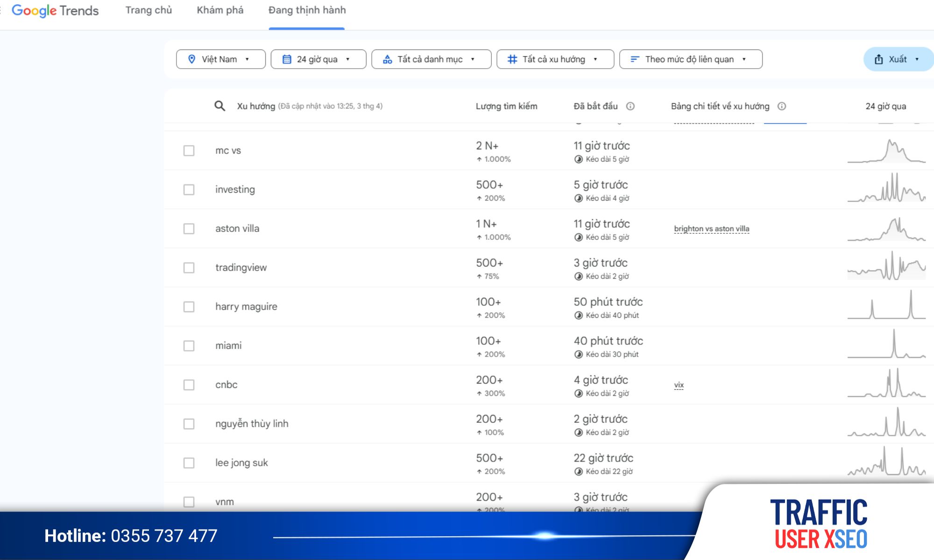The width and height of the screenshot is (934, 560).
Task: Click the 24 giờ qua column header
Action: [x=885, y=106]
